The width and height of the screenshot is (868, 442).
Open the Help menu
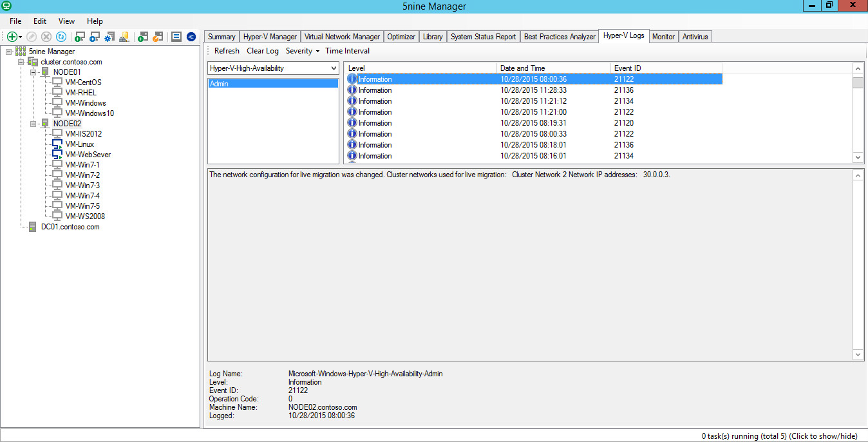click(x=95, y=21)
